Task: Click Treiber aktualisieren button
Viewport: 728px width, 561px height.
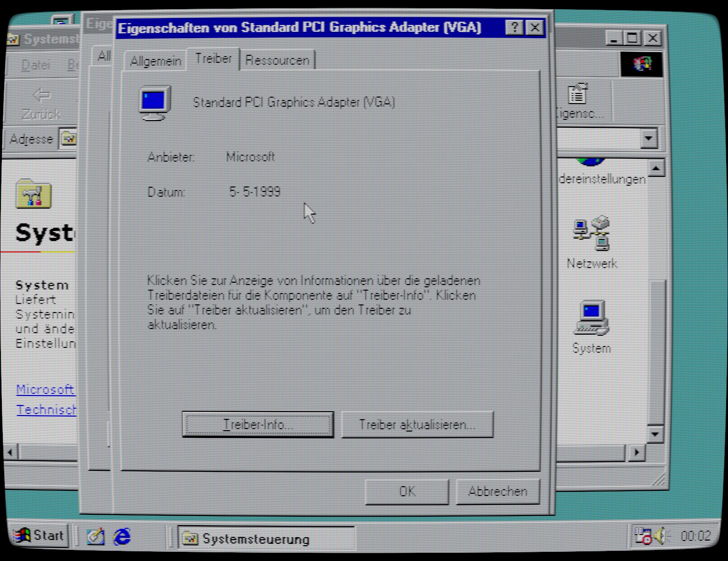Action: [417, 424]
